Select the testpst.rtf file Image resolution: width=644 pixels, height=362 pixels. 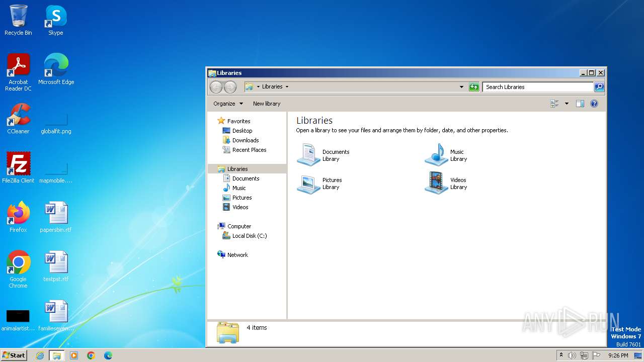(x=56, y=266)
